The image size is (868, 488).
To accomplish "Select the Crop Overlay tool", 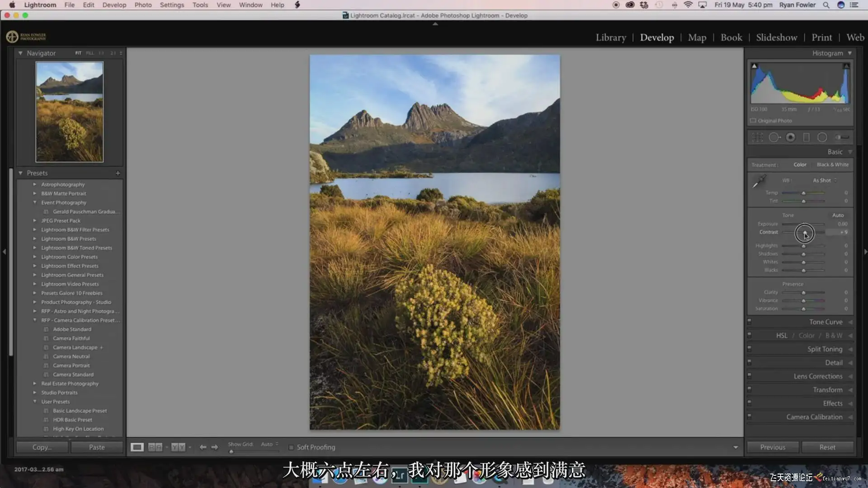I will tap(757, 137).
